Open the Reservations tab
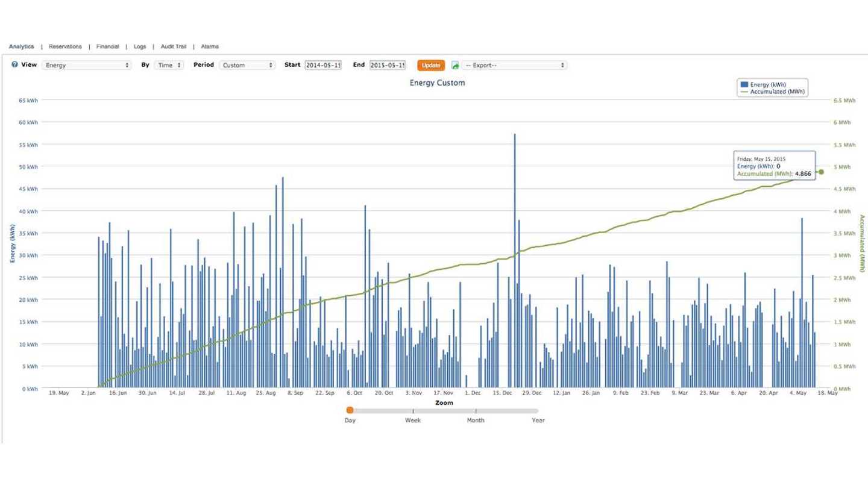 (x=65, y=46)
